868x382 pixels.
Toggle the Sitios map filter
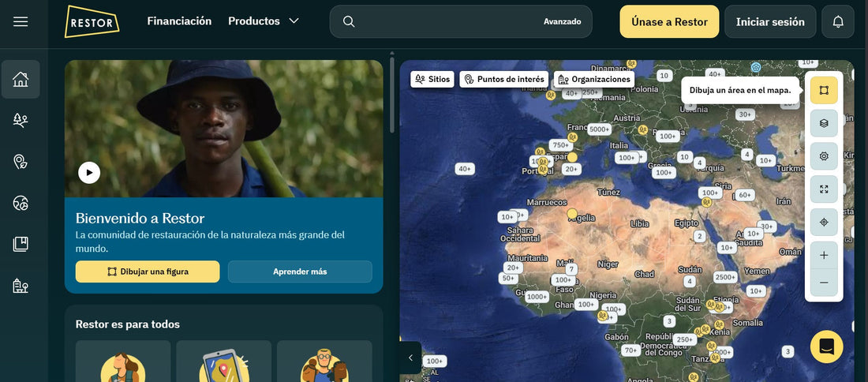tap(432, 79)
